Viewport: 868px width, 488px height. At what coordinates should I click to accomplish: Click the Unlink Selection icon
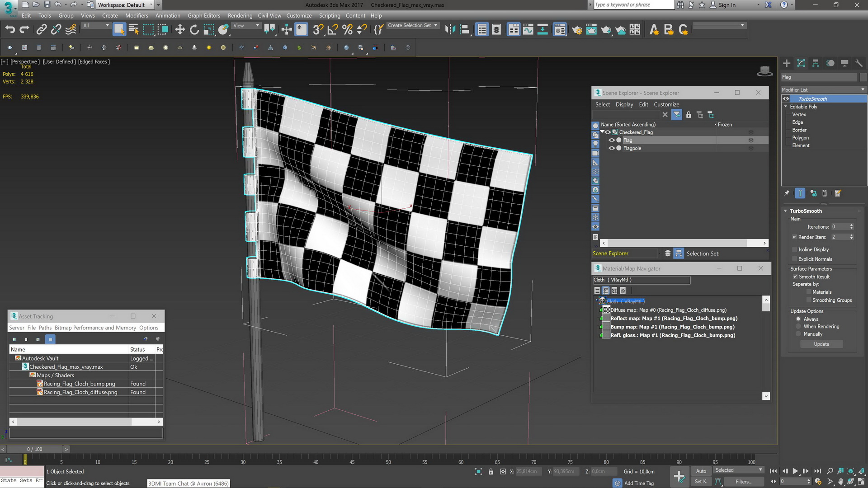[x=56, y=30]
